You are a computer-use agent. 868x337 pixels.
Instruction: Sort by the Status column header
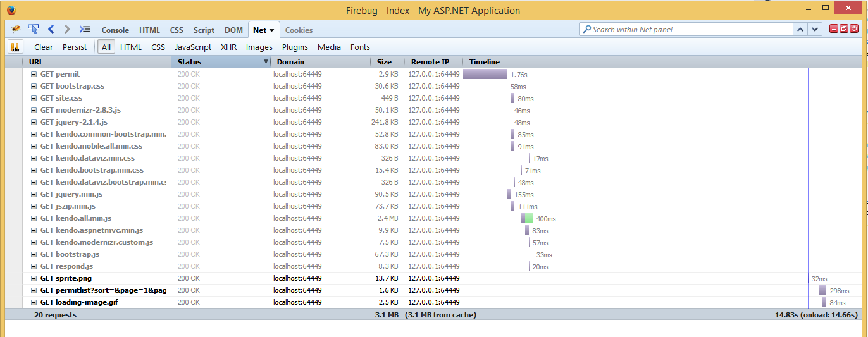(221, 62)
